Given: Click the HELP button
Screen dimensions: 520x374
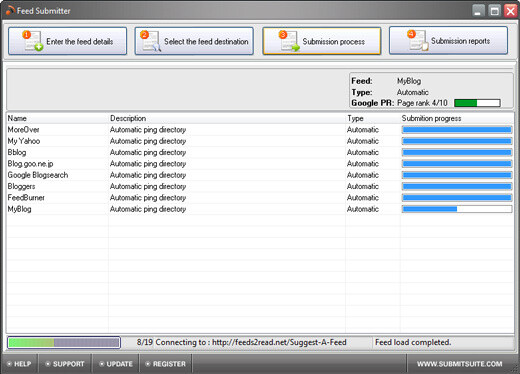Looking at the screenshot, I should 19,364.
